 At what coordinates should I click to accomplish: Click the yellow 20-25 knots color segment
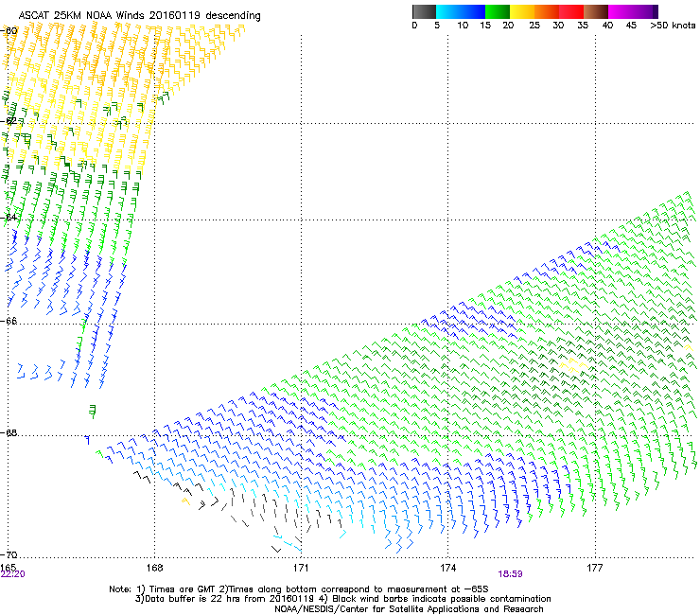point(522,11)
